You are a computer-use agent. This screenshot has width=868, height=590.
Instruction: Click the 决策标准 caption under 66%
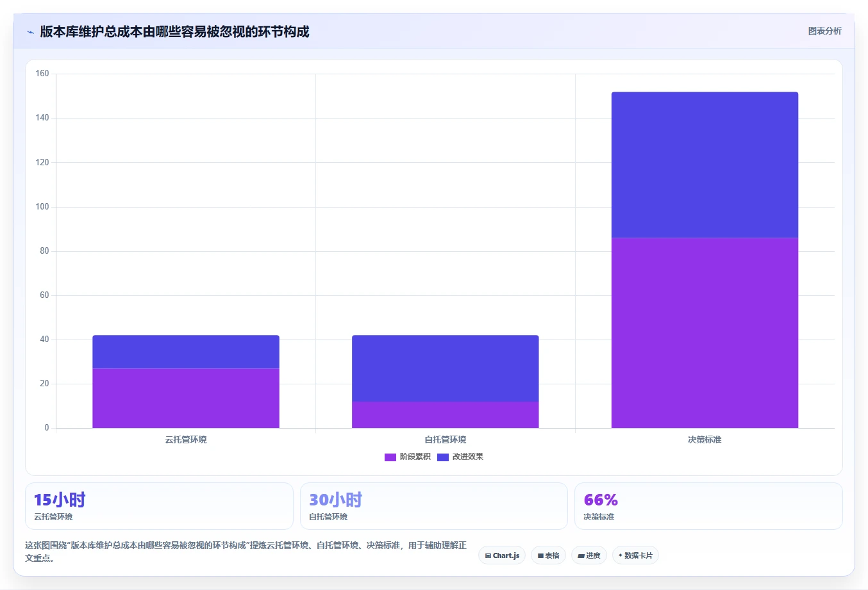click(x=599, y=517)
